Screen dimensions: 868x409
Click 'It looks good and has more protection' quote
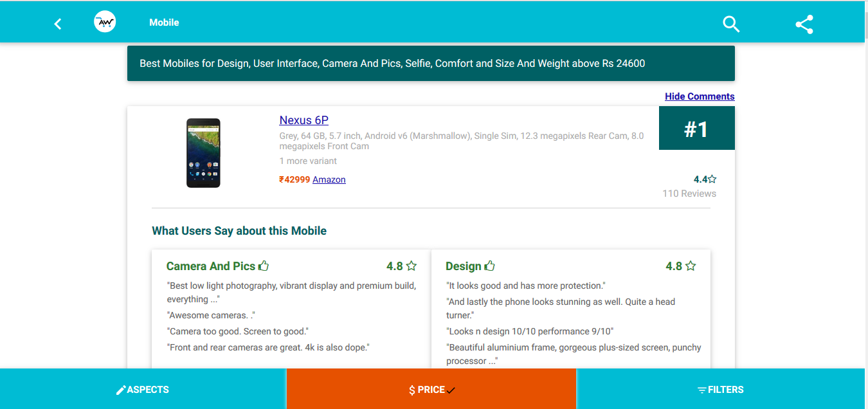526,285
